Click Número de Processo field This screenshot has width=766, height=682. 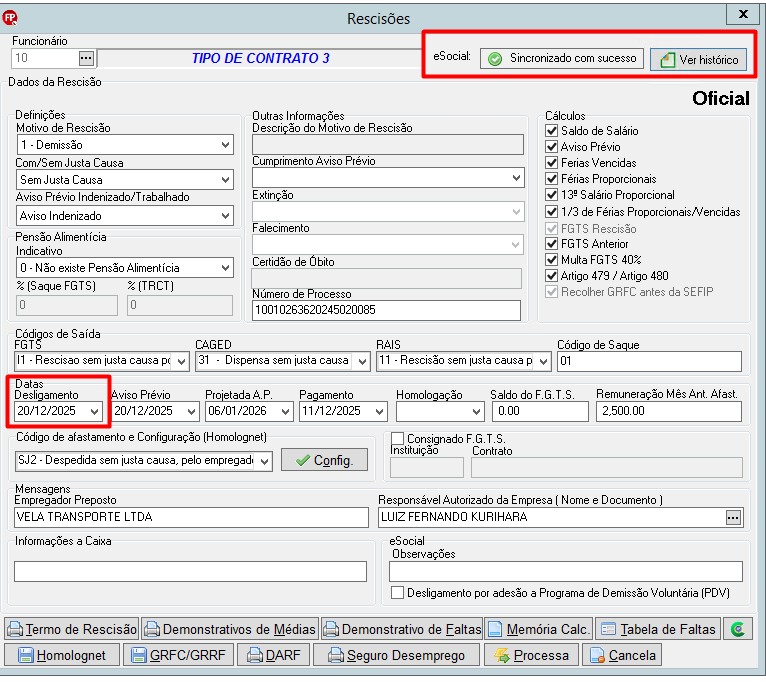tap(386, 310)
